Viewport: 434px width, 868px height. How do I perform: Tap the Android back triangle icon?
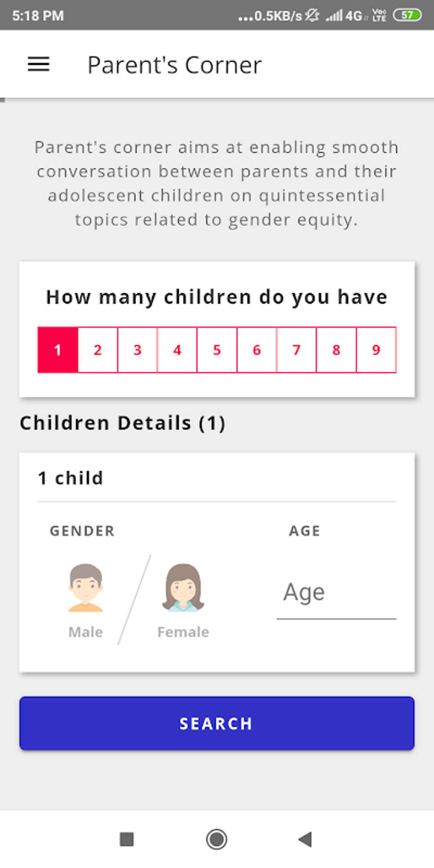coord(305,839)
